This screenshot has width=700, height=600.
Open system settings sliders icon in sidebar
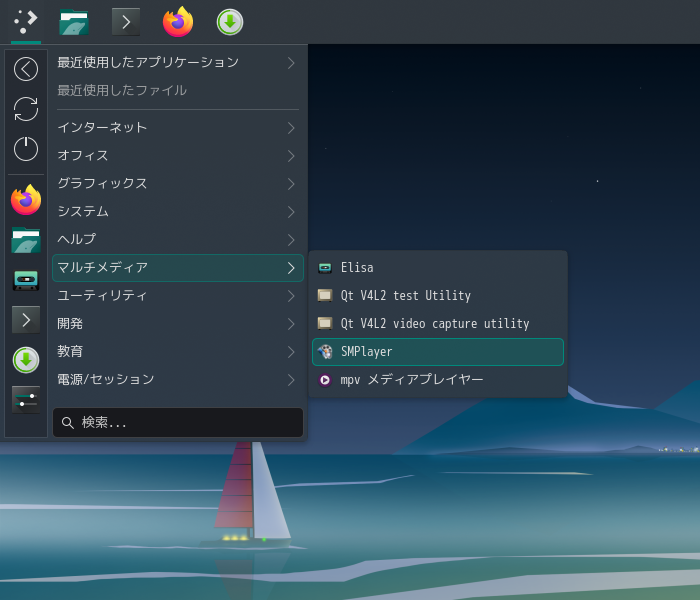26,400
